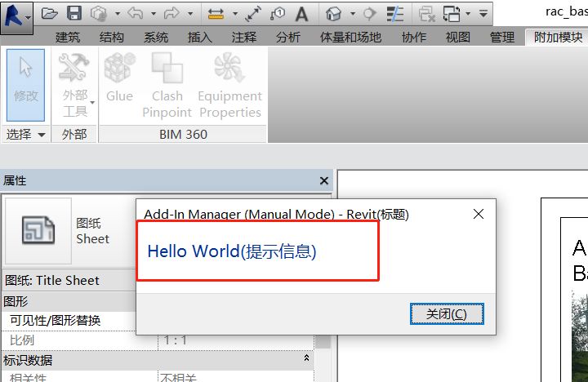Select the Measure between references tool
This screenshot has width=588, height=382.
click(216, 14)
